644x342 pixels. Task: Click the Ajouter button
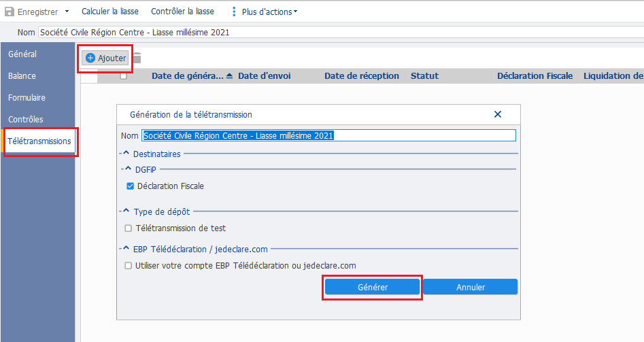(x=106, y=58)
